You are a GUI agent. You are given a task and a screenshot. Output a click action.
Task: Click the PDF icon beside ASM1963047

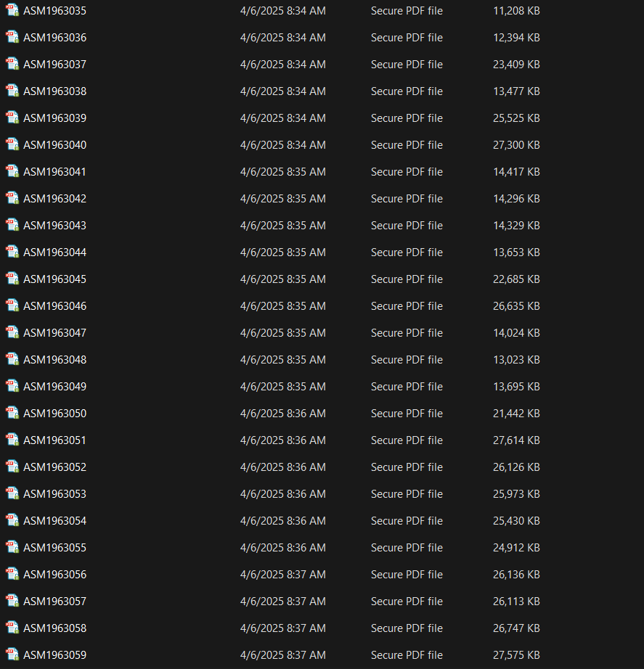(12, 333)
